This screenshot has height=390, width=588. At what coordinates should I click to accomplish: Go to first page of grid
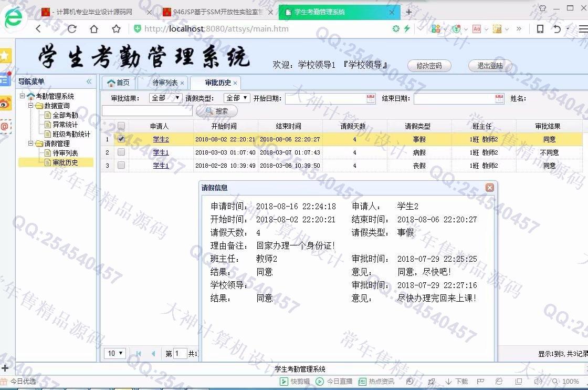tap(139, 354)
